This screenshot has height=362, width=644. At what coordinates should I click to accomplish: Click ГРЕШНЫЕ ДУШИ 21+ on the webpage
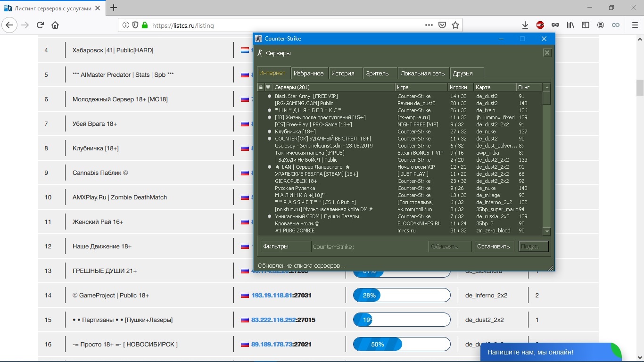105,271
